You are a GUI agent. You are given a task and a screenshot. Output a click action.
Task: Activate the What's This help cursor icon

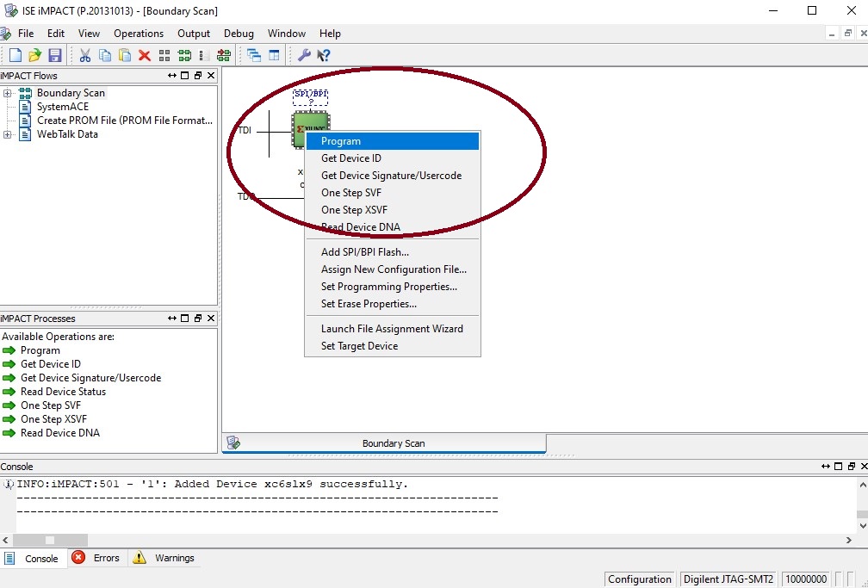point(324,55)
